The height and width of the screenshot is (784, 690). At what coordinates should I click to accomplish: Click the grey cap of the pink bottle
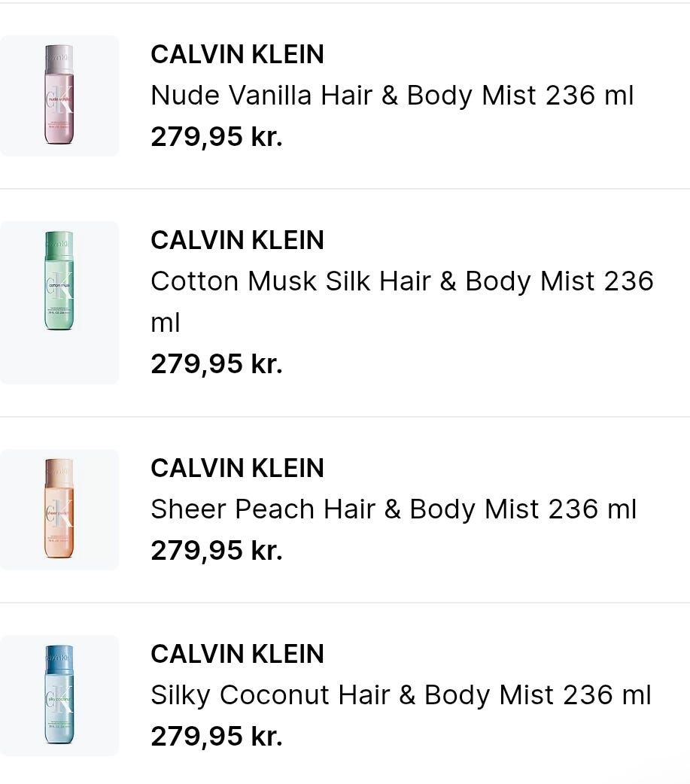[59, 59]
